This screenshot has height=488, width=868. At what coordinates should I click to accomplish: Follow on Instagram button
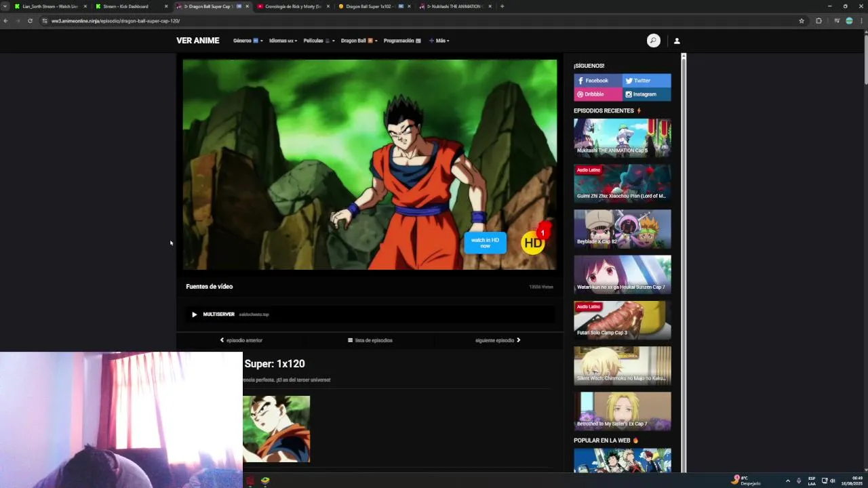pyautogui.click(x=647, y=94)
